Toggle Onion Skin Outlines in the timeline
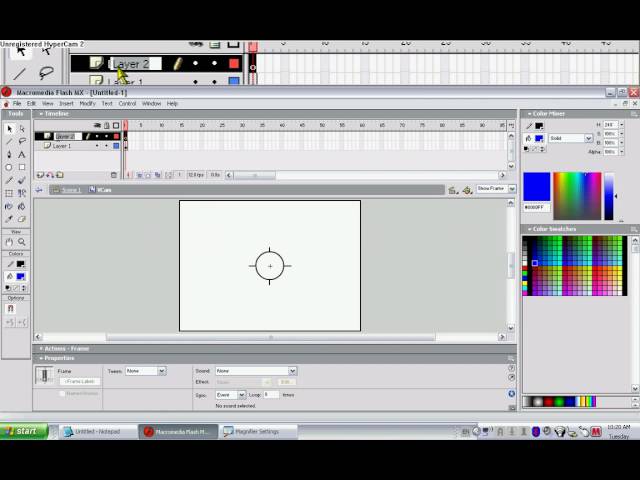 coord(149,175)
